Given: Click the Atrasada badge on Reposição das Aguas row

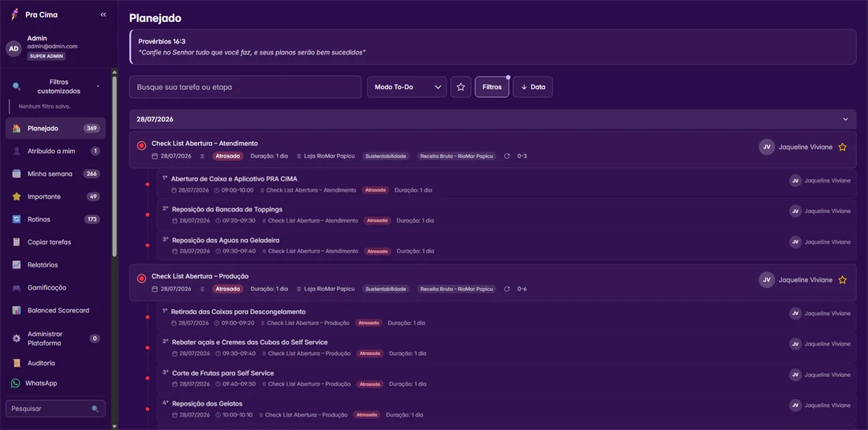Looking at the screenshot, I should click(377, 251).
